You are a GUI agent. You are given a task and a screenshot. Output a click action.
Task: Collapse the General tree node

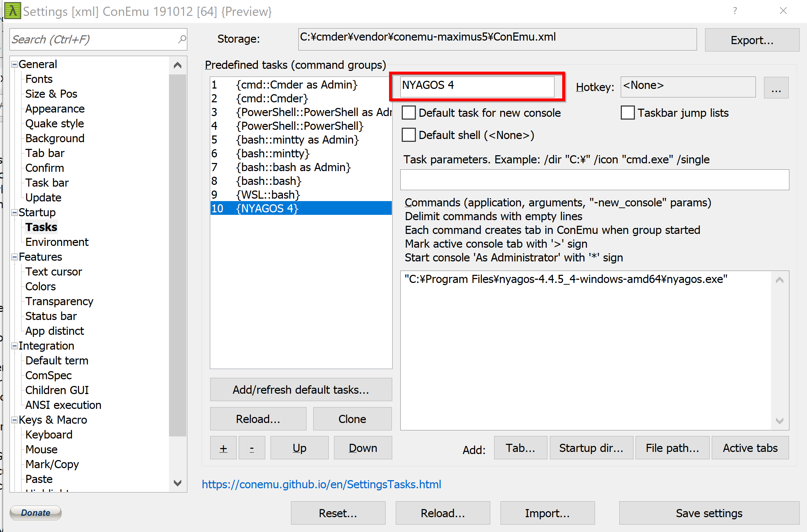[14, 64]
